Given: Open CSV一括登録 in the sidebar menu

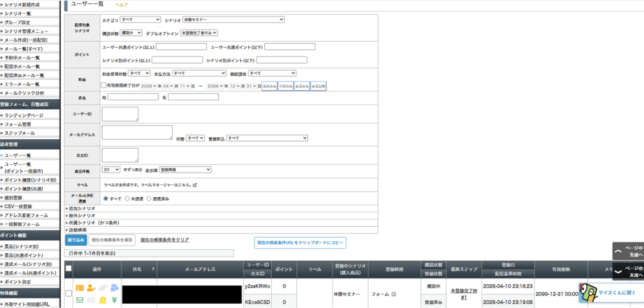Looking at the screenshot, I should coord(18,206).
